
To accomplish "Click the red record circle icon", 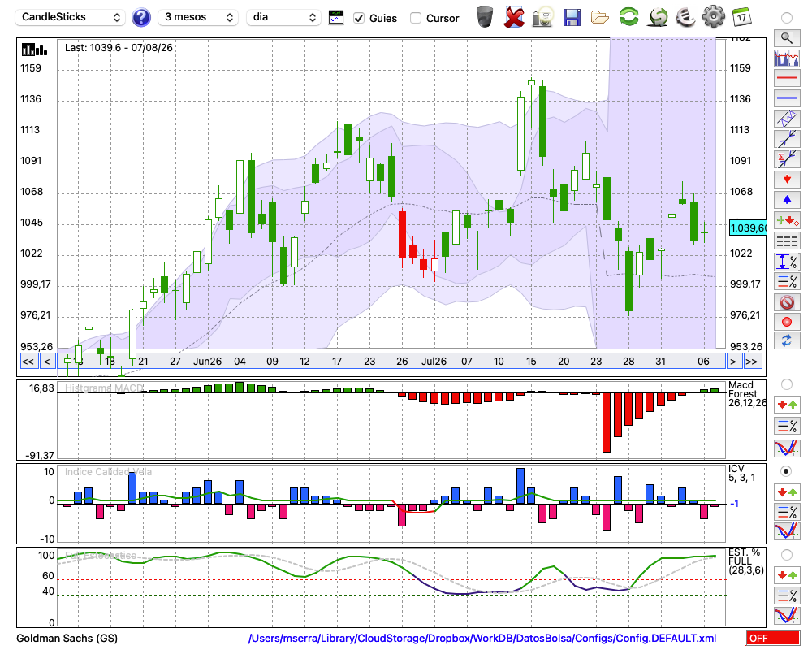I will pyautogui.click(x=787, y=322).
